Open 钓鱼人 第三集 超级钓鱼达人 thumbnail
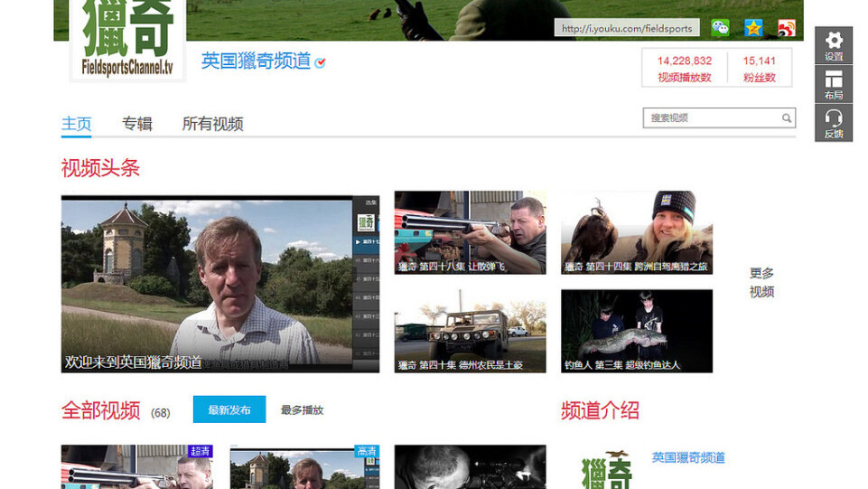Viewport: 868px width, 489px height. [x=636, y=331]
